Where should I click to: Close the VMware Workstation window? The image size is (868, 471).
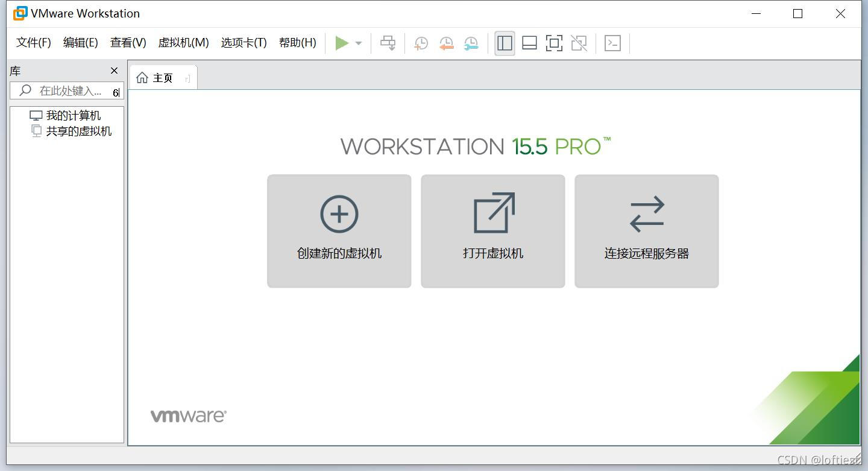[x=840, y=13]
